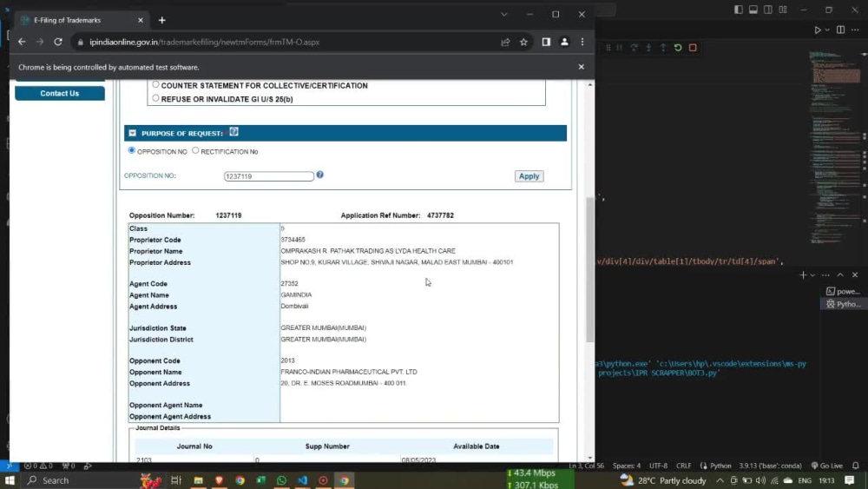This screenshot has width=868, height=489.
Task: Open Chrome's three-dot menu
Action: (x=582, y=42)
